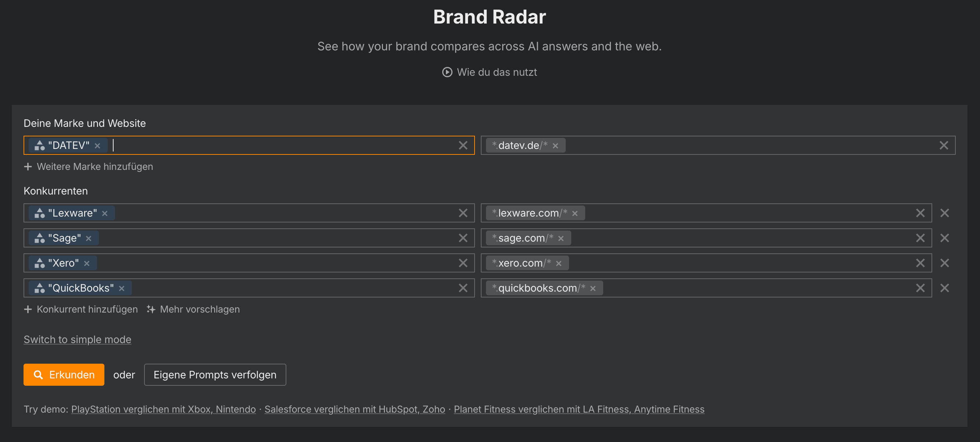Clear the datev.de website field
The height and width of the screenshot is (442, 980).
[x=944, y=145]
